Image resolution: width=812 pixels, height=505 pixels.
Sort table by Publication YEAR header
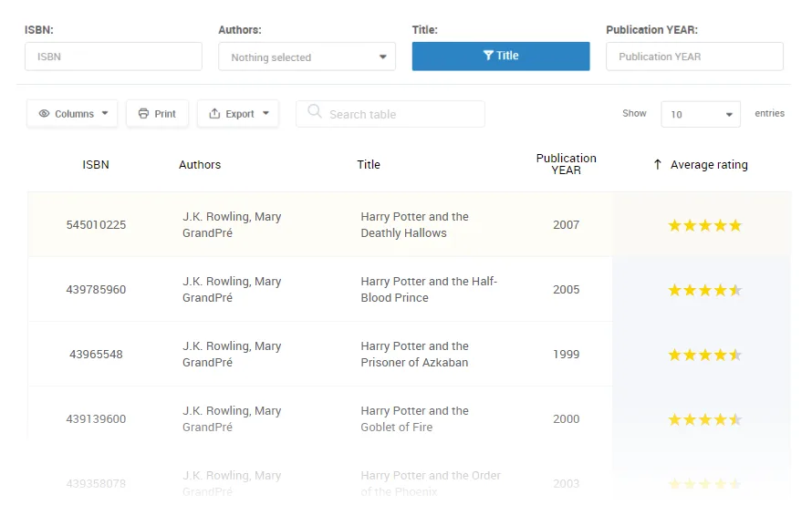(x=566, y=164)
